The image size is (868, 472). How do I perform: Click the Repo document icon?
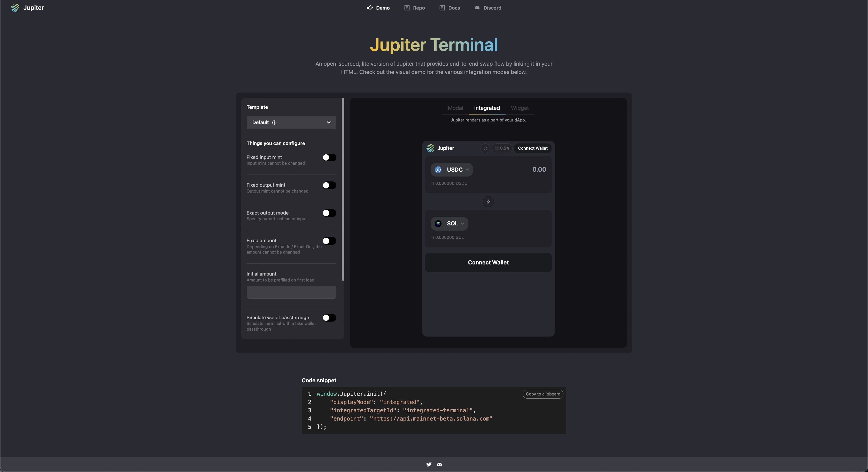pyautogui.click(x=407, y=8)
